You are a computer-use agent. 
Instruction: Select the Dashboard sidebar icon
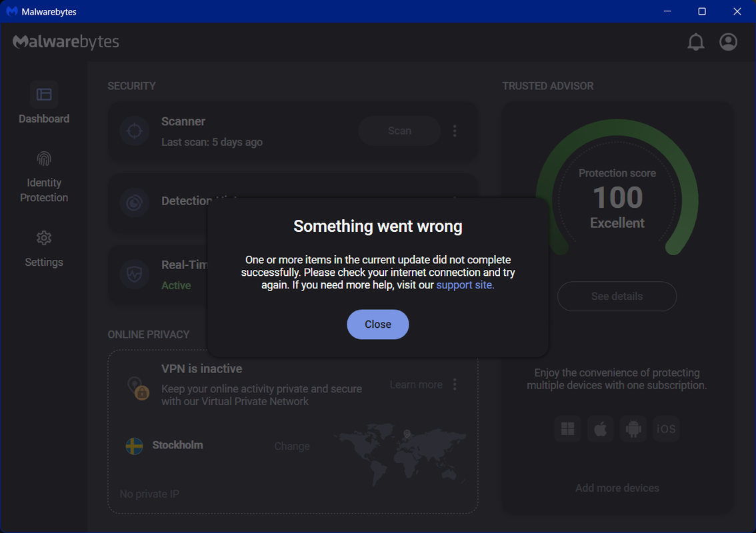(x=44, y=95)
